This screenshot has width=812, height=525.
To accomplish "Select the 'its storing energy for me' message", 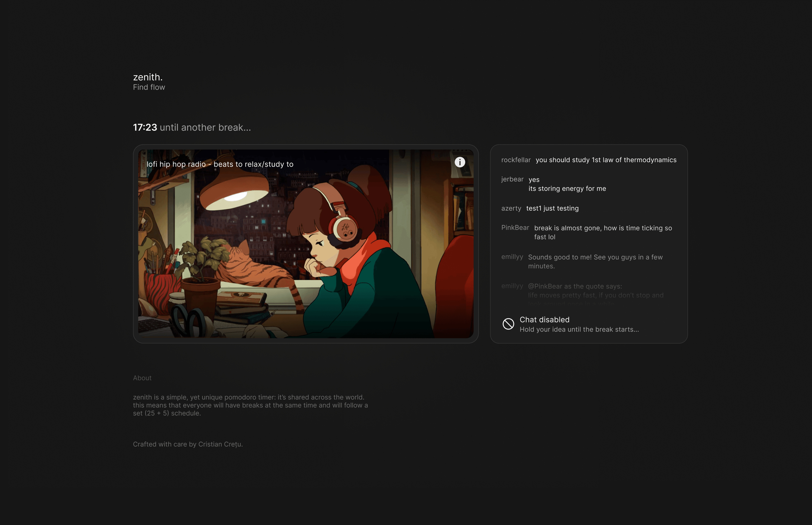I will [x=567, y=189].
